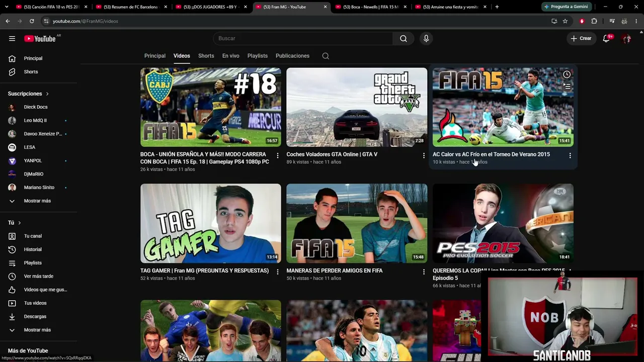Open the Publicaciones channel tab
The width and height of the screenshot is (644, 362).
click(292, 56)
